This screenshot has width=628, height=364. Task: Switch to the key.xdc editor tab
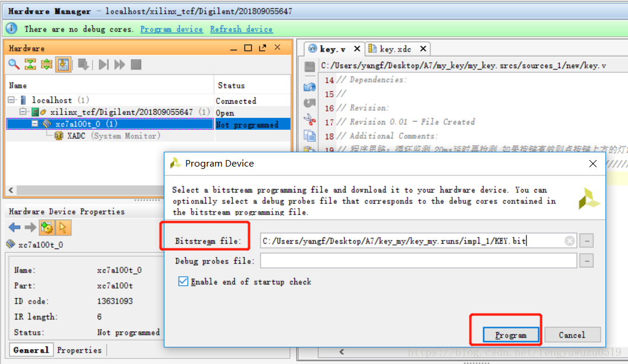click(394, 49)
